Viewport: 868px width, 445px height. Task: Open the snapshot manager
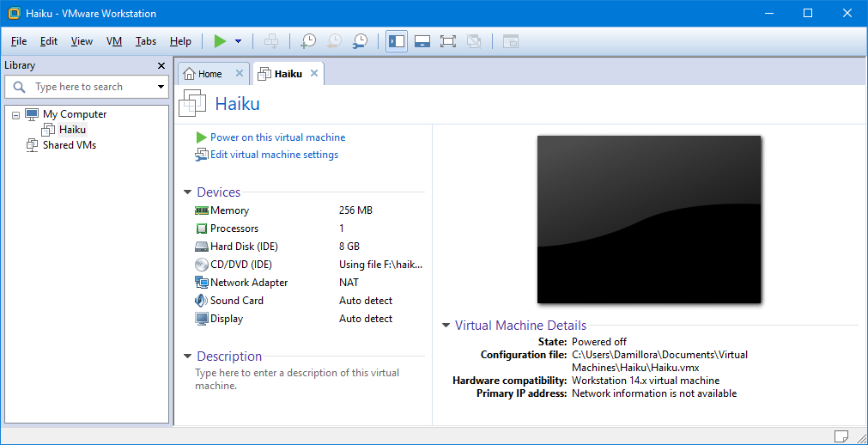point(361,41)
